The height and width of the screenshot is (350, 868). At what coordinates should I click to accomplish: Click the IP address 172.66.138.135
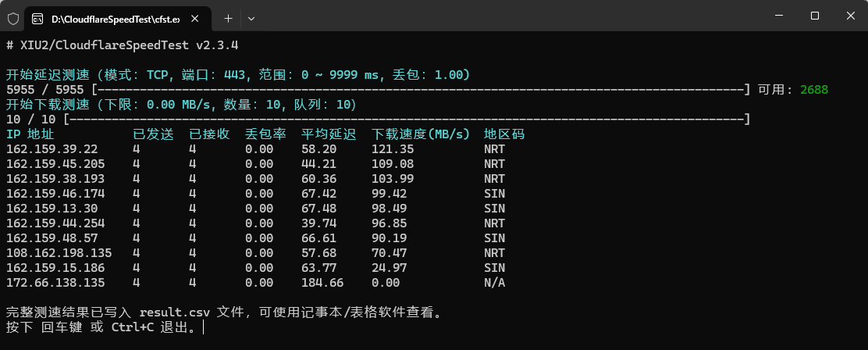point(55,283)
